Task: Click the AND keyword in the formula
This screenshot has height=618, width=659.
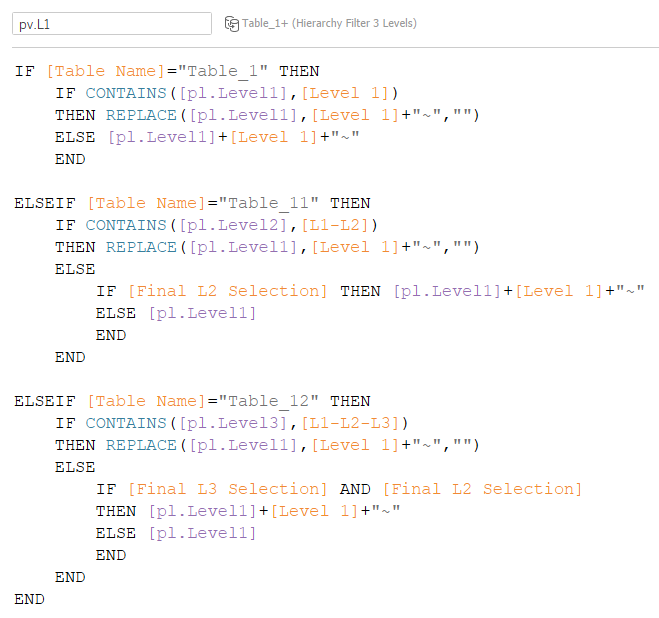Action: pos(354,489)
